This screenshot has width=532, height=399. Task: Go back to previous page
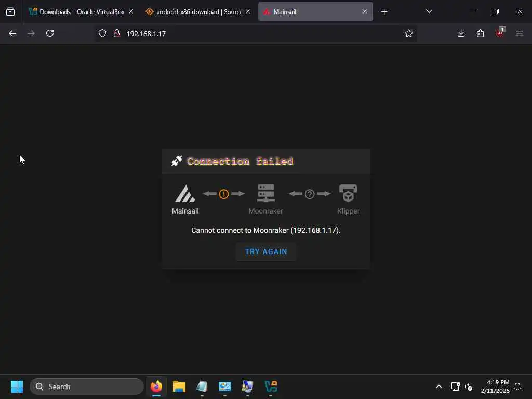pyautogui.click(x=12, y=33)
